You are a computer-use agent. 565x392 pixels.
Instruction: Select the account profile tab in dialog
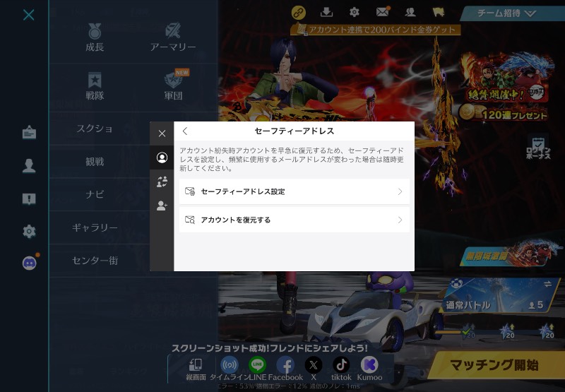pyautogui.click(x=162, y=158)
